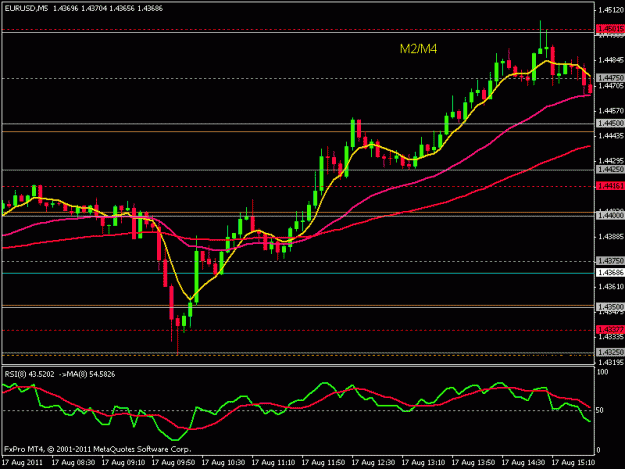This screenshot has width=625, height=469.
Task: Click the 17 Aug 12:30 time label
Action: tap(373, 463)
